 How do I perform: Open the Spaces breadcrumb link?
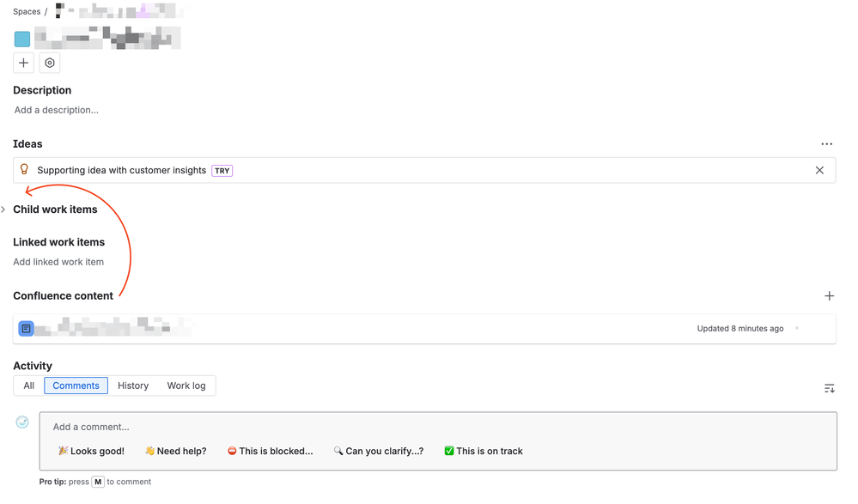click(27, 11)
